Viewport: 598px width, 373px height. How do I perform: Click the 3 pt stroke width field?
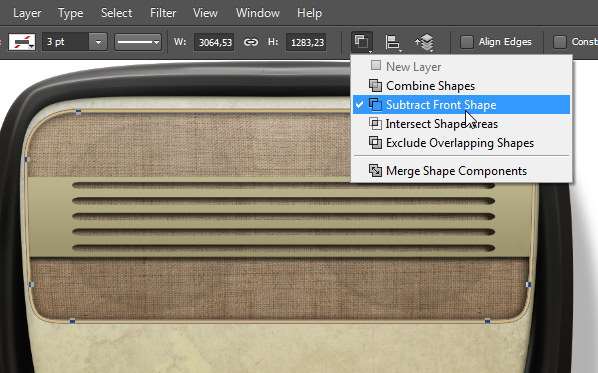tap(66, 42)
